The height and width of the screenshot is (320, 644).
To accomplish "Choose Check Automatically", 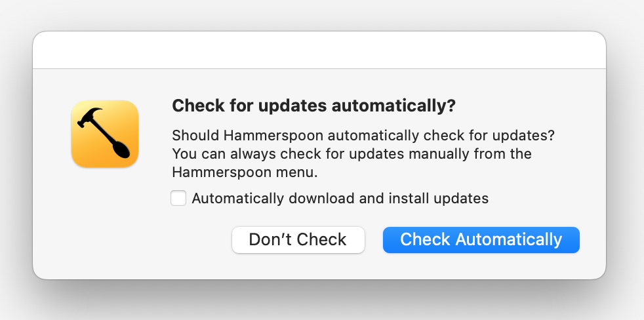I will pyautogui.click(x=481, y=240).
